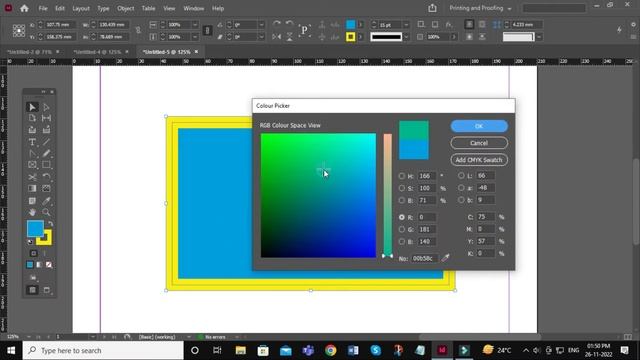Open the stroke style dropdown
640x360 pixels.
click(406, 37)
